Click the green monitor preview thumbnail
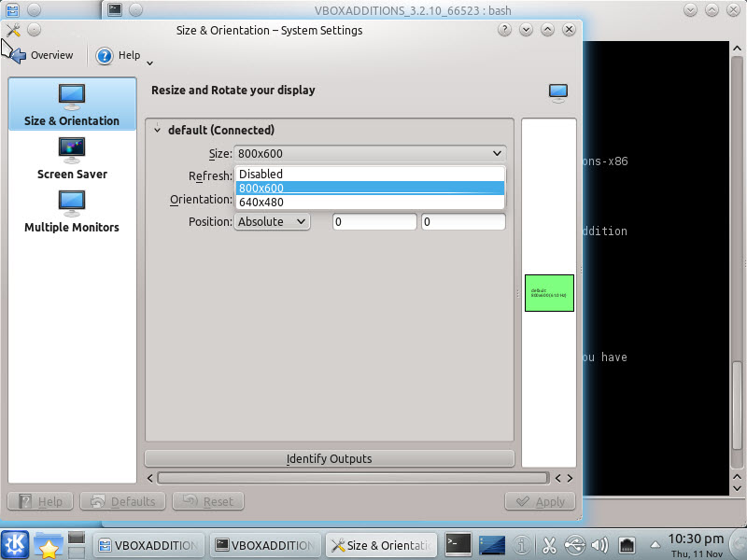This screenshot has width=747, height=560. pos(549,293)
